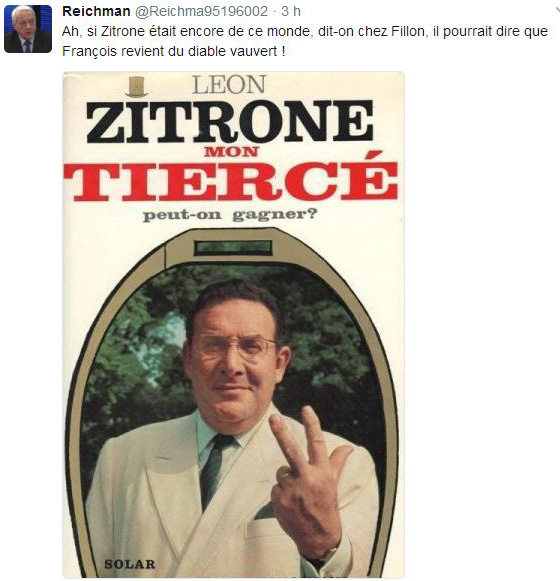This screenshot has height=581, width=560.
Task: Click the Reichman display name
Action: 96,11
